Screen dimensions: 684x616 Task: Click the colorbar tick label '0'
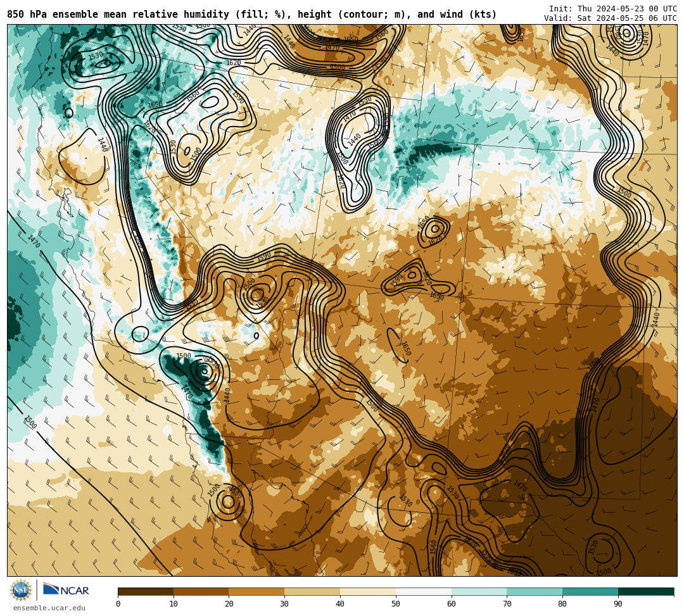click(x=118, y=604)
